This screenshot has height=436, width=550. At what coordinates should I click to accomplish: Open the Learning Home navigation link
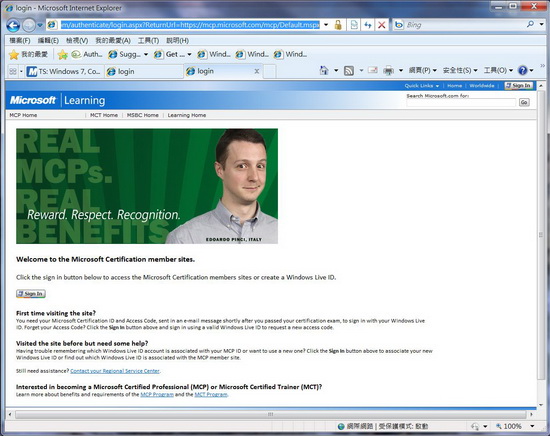click(x=187, y=115)
